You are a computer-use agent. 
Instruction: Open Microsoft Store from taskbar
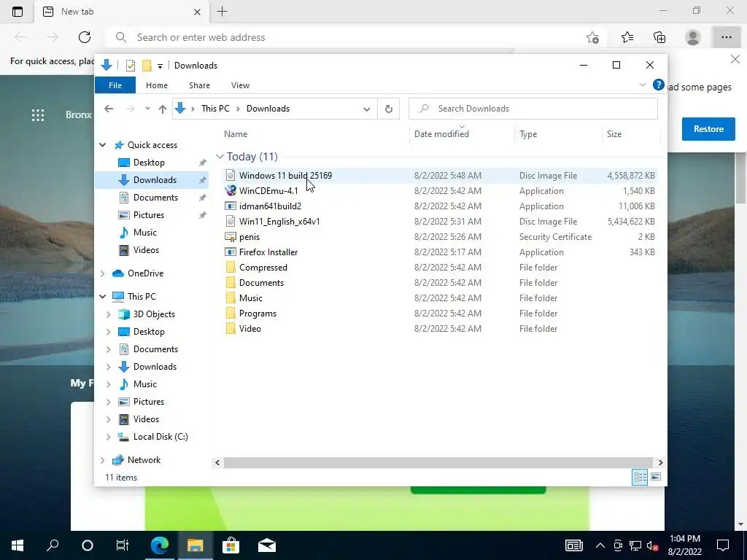click(231, 545)
